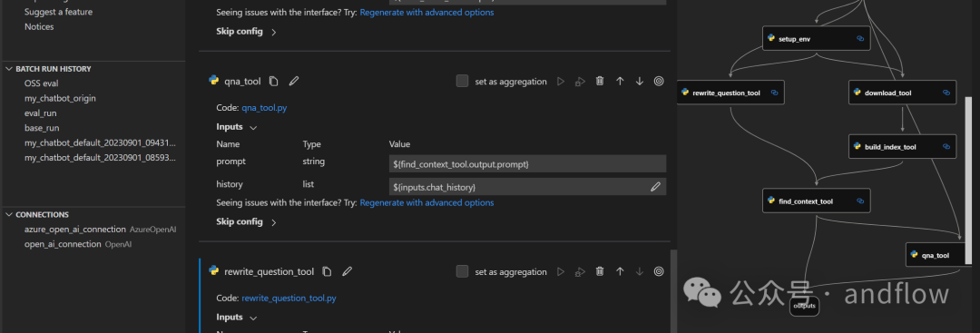Select build_index_tool node in the graph

point(903,147)
